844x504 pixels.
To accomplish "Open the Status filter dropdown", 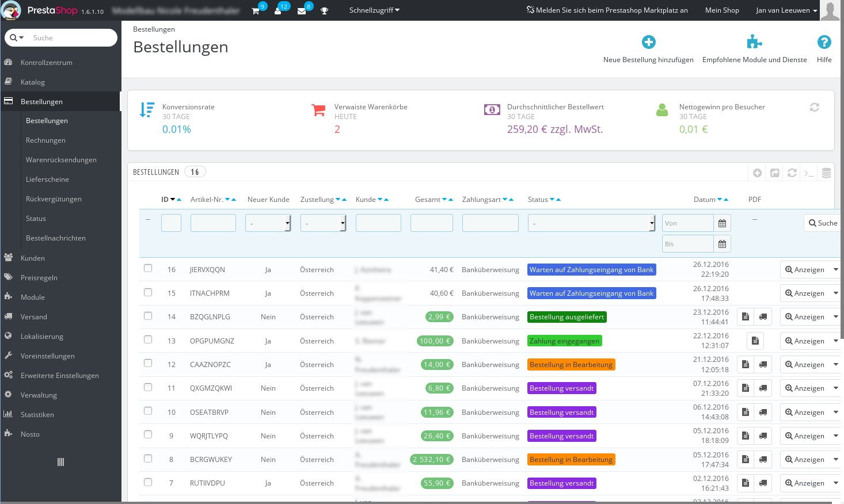I will pos(591,223).
